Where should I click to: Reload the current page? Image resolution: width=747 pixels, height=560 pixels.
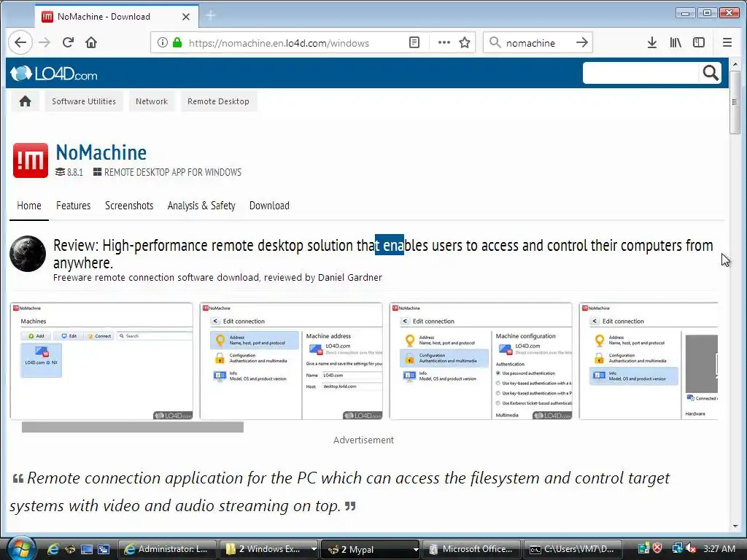(x=68, y=43)
